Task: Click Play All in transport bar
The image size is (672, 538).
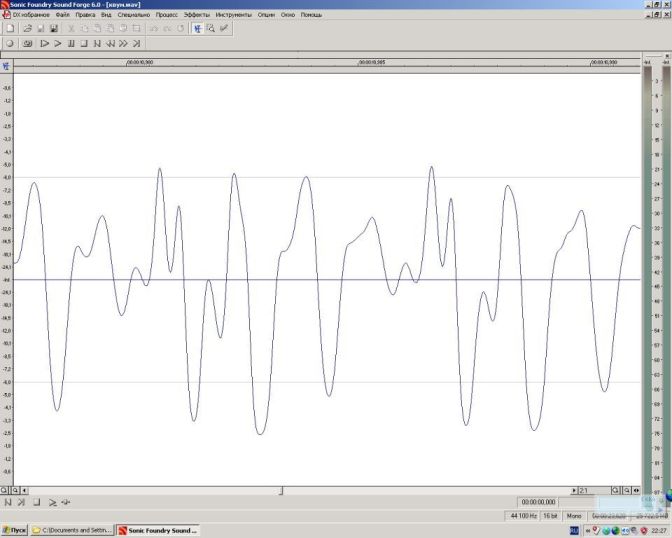Action: pyautogui.click(x=44, y=43)
